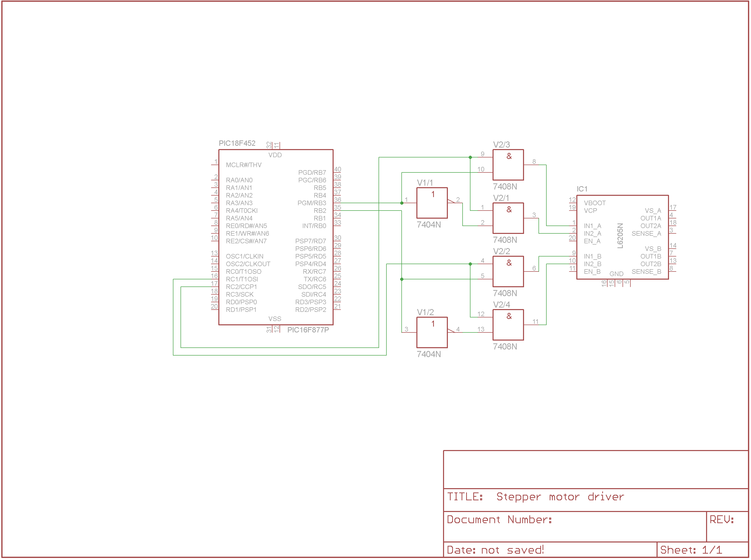Click the PIC18F452 name label

point(237,143)
